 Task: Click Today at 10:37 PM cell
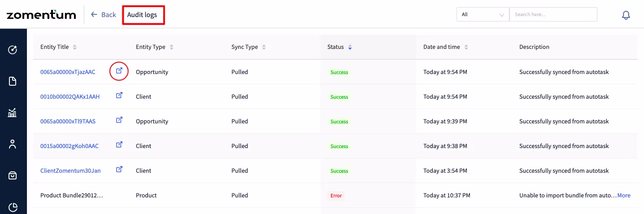coord(447,195)
